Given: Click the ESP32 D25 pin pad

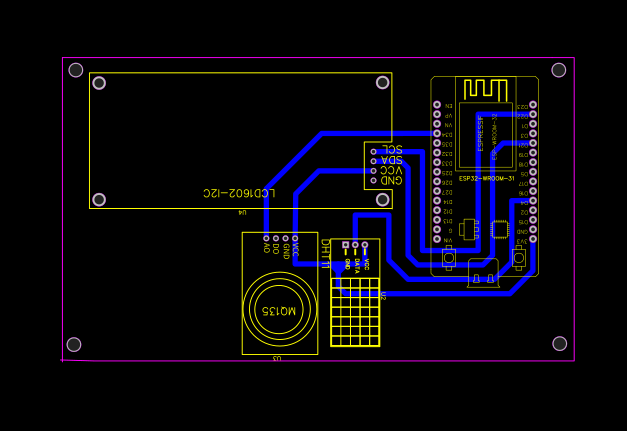Looking at the screenshot, I should pyautogui.click(x=437, y=172).
